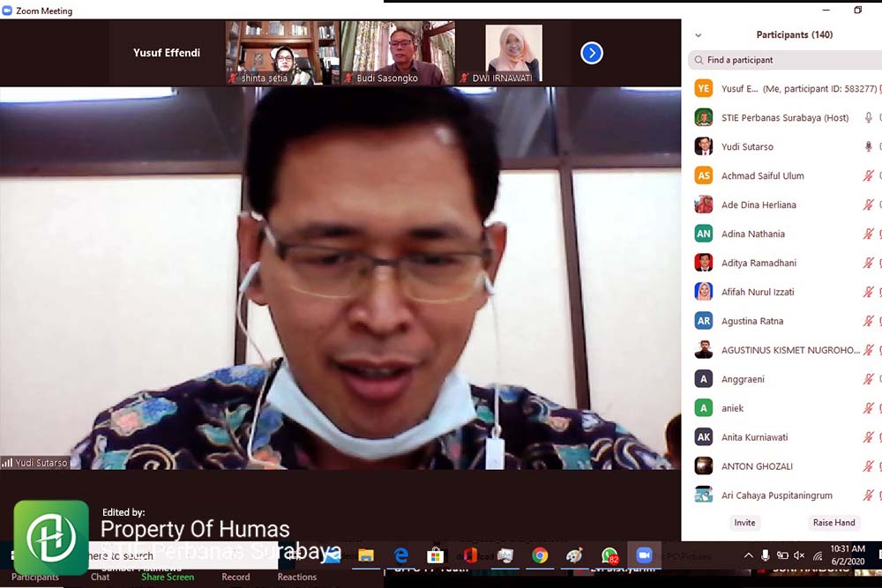Click the Raise Hand button
882x588 pixels.
[834, 522]
